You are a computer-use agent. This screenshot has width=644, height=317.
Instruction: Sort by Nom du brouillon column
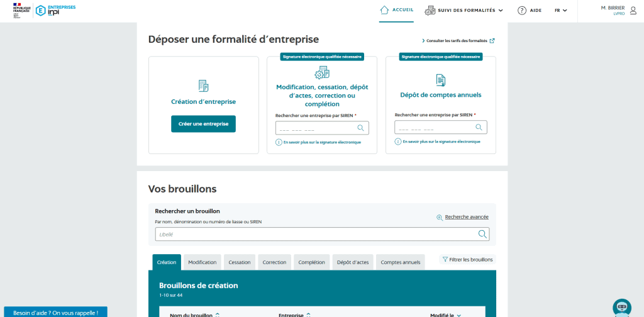tap(195, 314)
